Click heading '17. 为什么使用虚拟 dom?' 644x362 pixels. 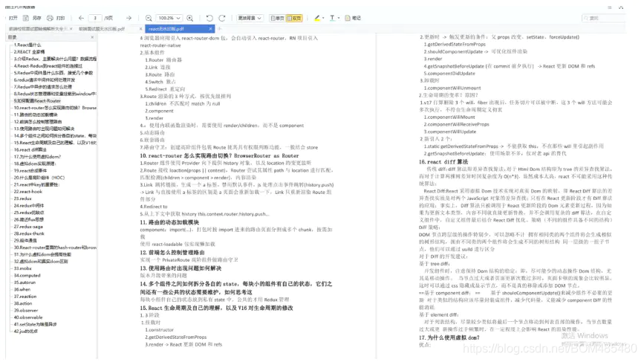(x=449, y=337)
